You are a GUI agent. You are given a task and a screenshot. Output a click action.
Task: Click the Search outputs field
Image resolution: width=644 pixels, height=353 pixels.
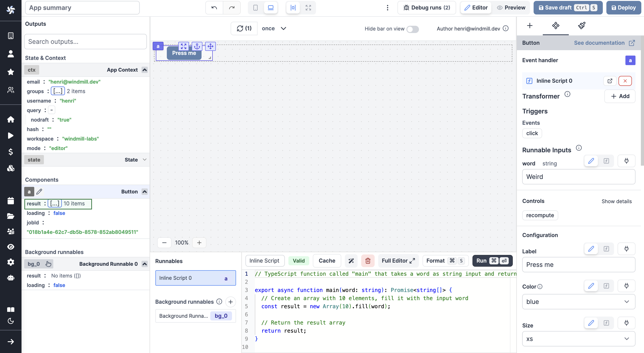coord(85,41)
